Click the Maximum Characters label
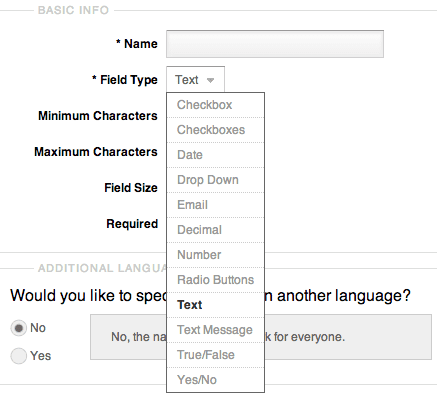The height and width of the screenshot is (395, 437). (x=96, y=152)
